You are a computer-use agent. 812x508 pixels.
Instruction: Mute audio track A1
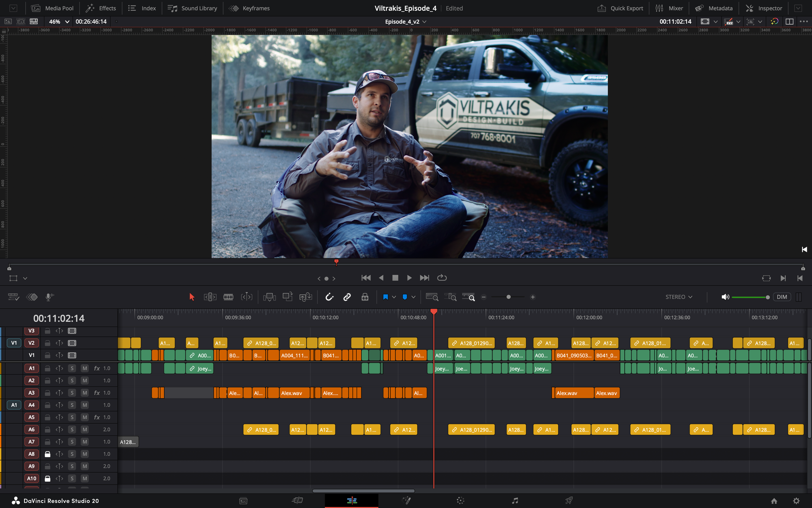coord(84,368)
